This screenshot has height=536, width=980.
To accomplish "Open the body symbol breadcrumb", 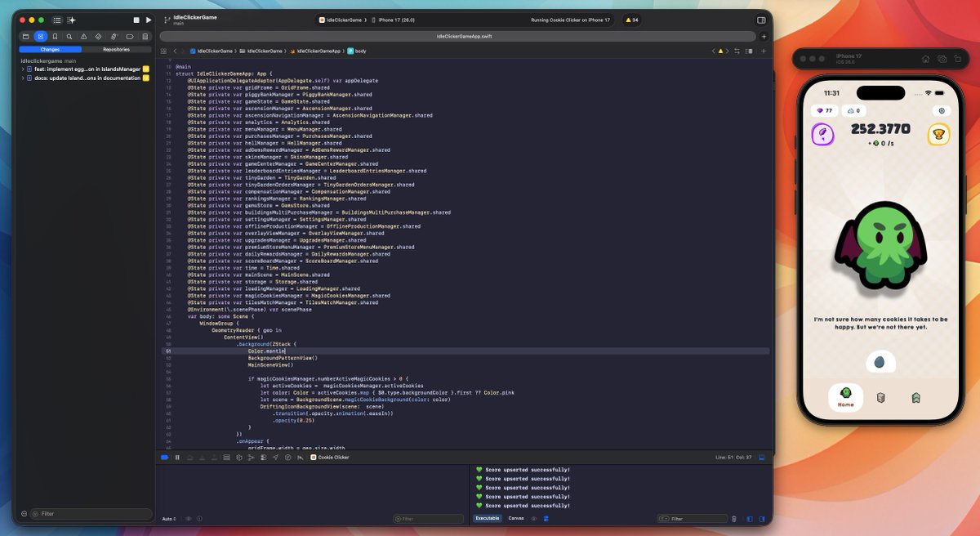I will [357, 51].
